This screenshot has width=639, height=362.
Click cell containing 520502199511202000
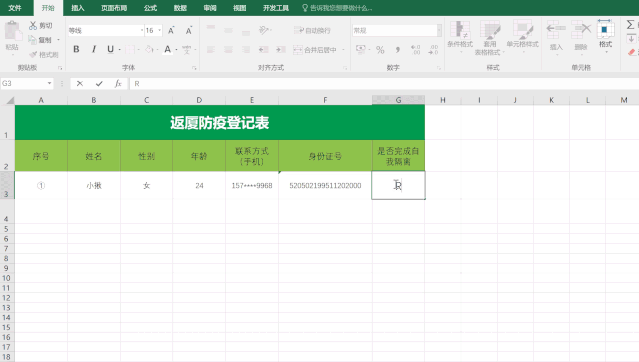(325, 185)
